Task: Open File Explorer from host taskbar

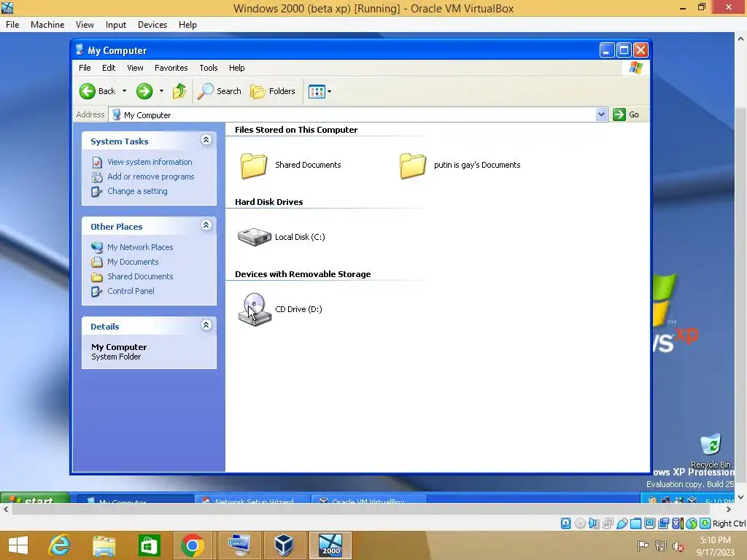Action: click(x=104, y=545)
